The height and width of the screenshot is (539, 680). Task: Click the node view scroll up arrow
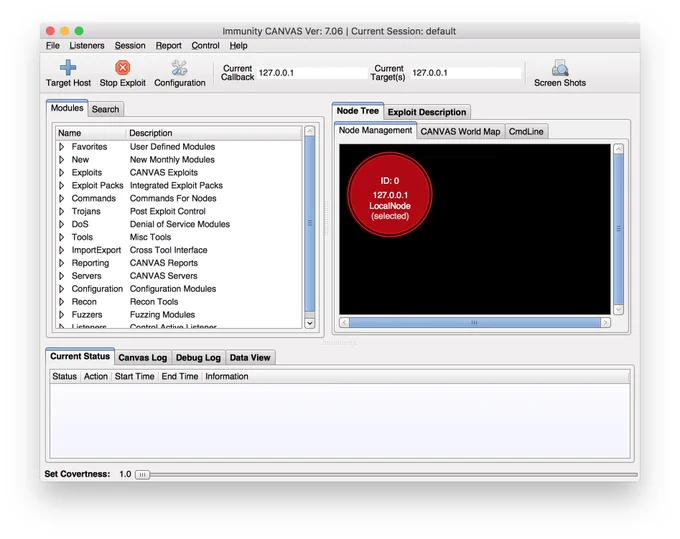[x=618, y=149]
